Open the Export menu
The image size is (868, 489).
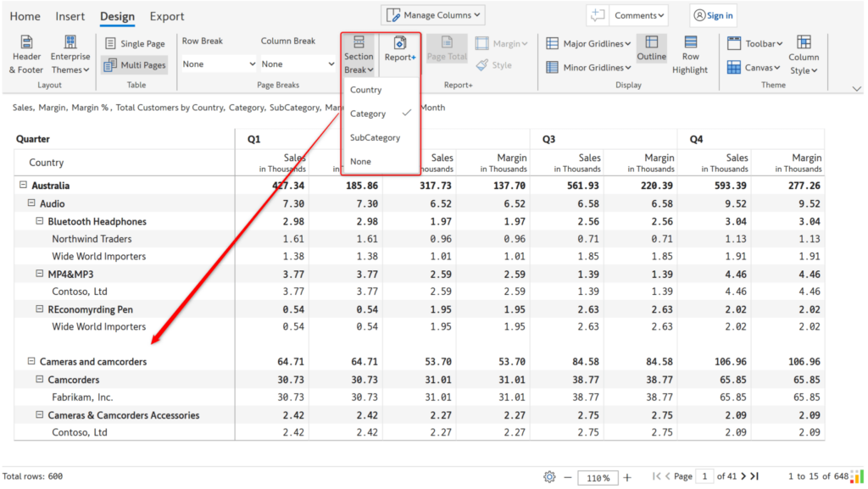click(x=166, y=15)
